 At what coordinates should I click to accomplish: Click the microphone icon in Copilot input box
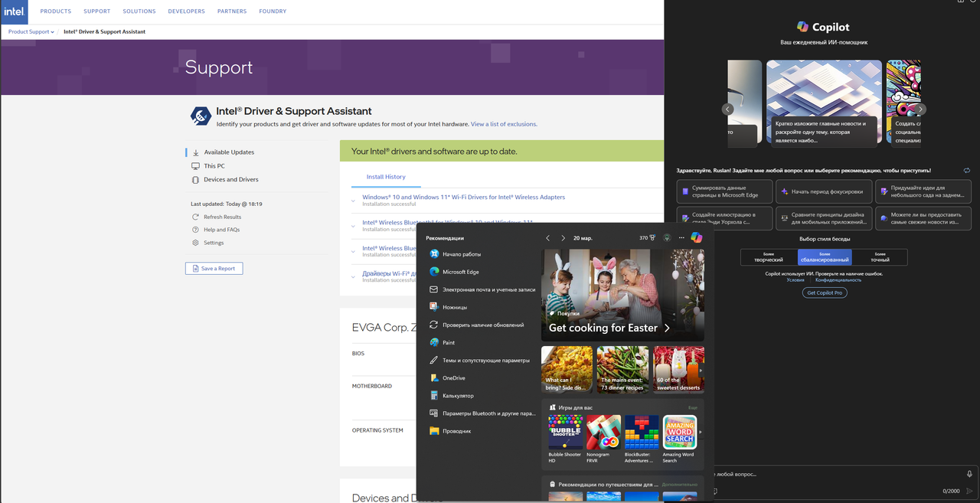(969, 475)
